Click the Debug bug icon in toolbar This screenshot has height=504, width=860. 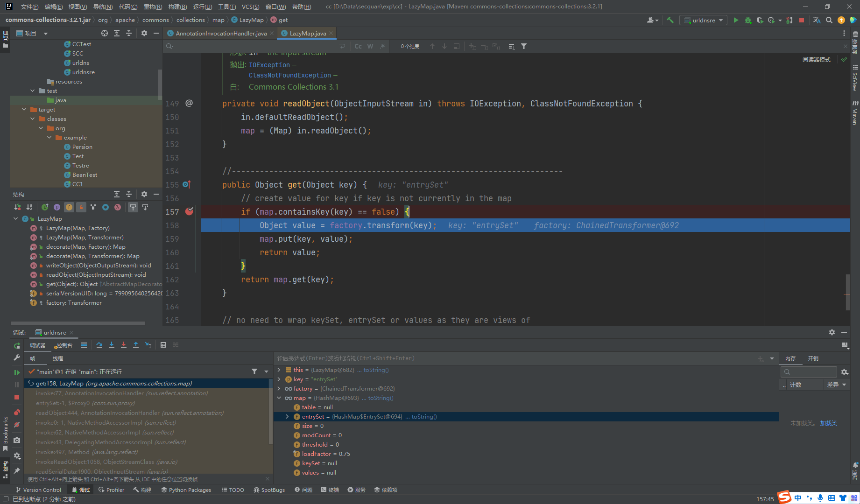click(x=748, y=20)
